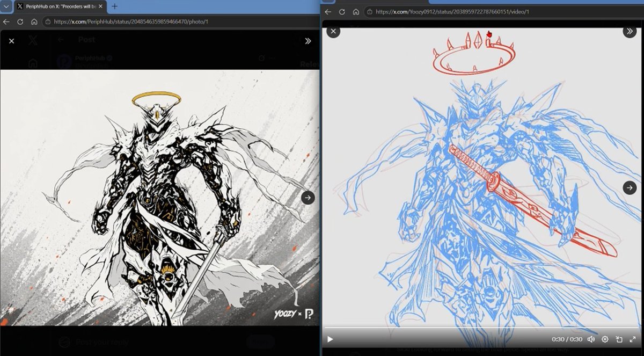The width and height of the screenshot is (644, 356).
Task: Go to home page in right browser
Action: pyautogui.click(x=355, y=11)
